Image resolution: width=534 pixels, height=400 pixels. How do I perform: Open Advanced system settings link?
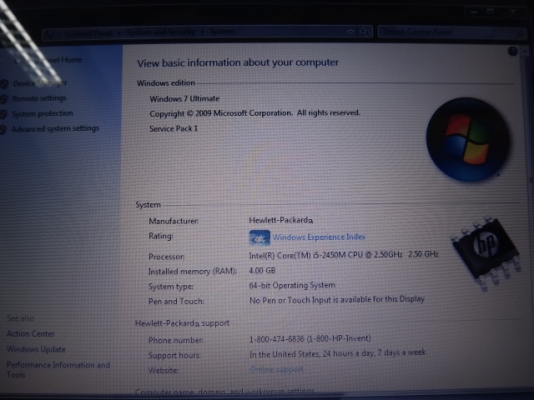(55, 129)
